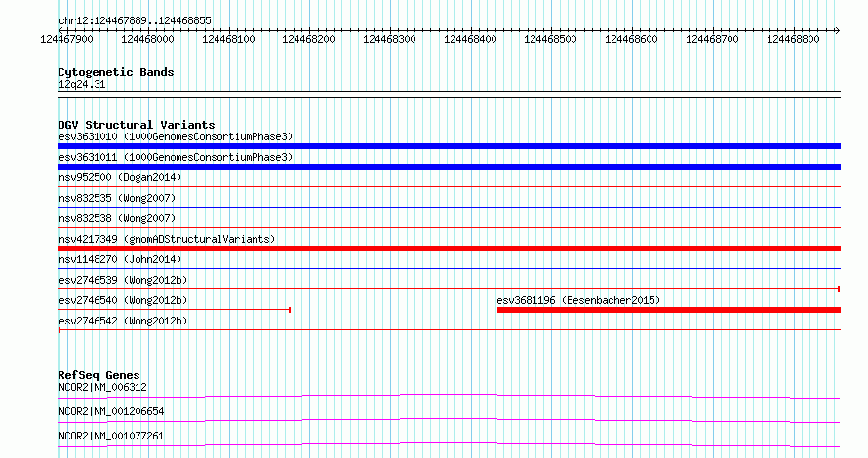Screen dimensions: 868x458
Task: Click the 12q24.31 band label
Action: click(82, 85)
